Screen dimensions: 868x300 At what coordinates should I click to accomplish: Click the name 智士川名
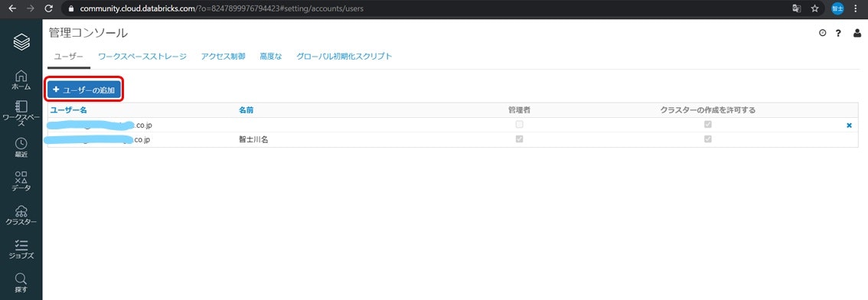pos(253,139)
